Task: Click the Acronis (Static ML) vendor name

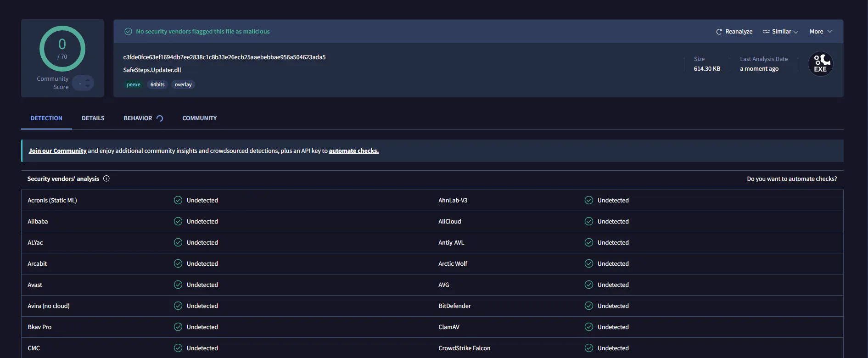Action: click(x=52, y=201)
